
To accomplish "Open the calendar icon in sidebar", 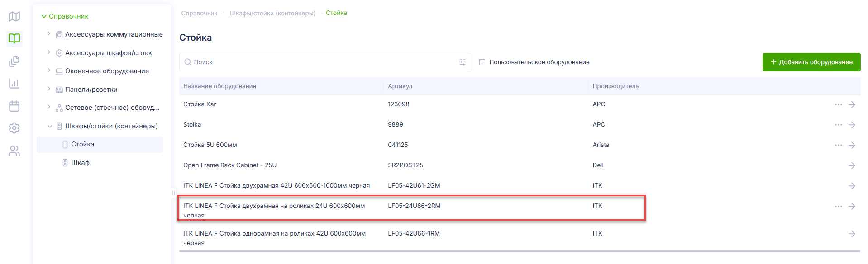I will [14, 106].
